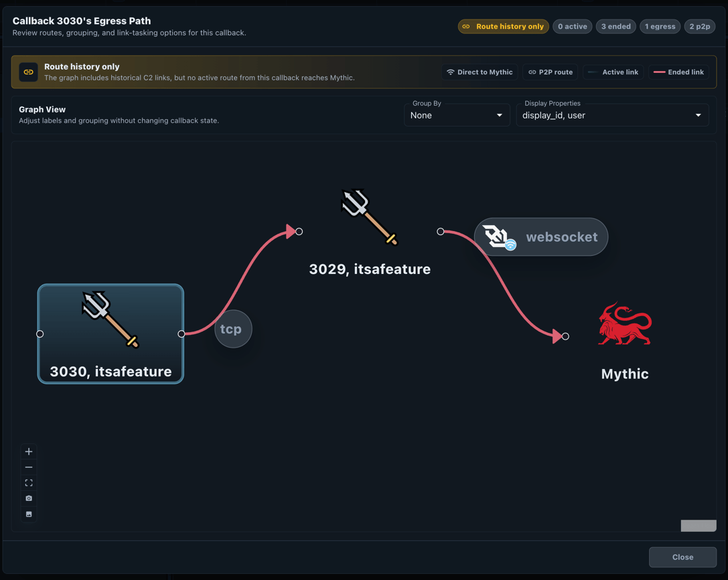Click the 0 active chip
The height and width of the screenshot is (580, 728).
[x=573, y=27]
